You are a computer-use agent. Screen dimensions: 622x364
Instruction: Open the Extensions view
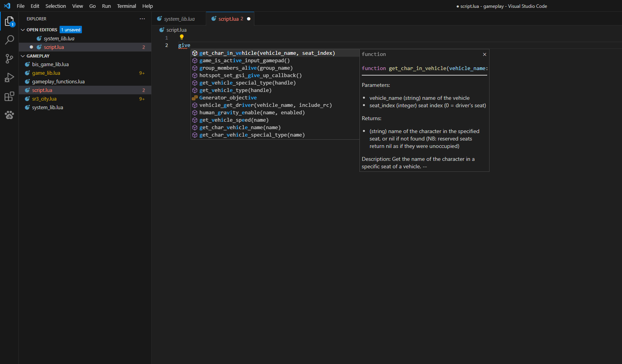9,96
